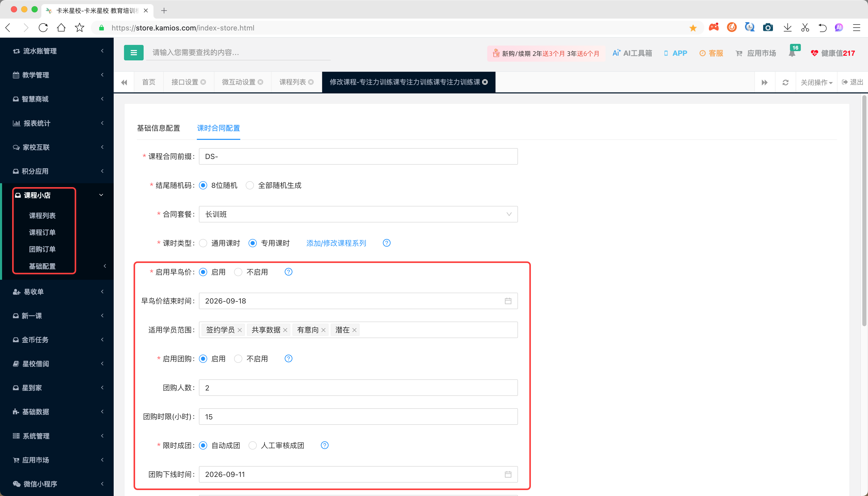Open the notification bell with badge 16
This screenshot has height=496, width=868.
pos(792,53)
